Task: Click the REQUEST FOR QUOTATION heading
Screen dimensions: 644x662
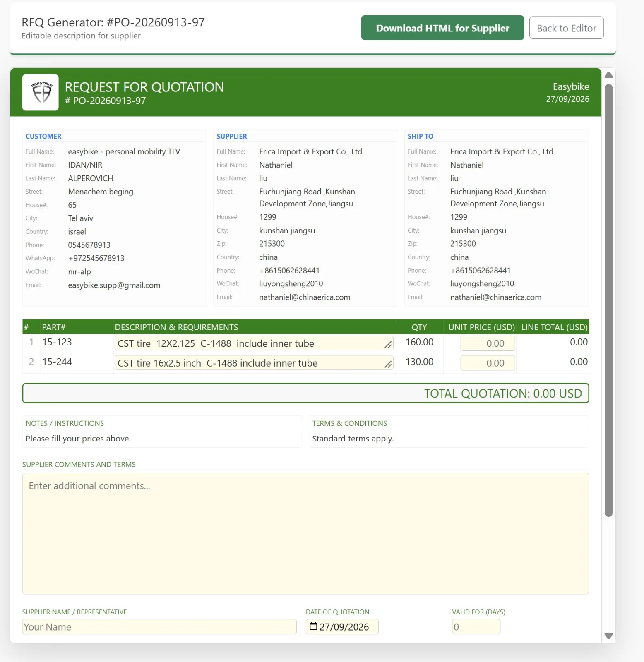Action: click(x=144, y=87)
